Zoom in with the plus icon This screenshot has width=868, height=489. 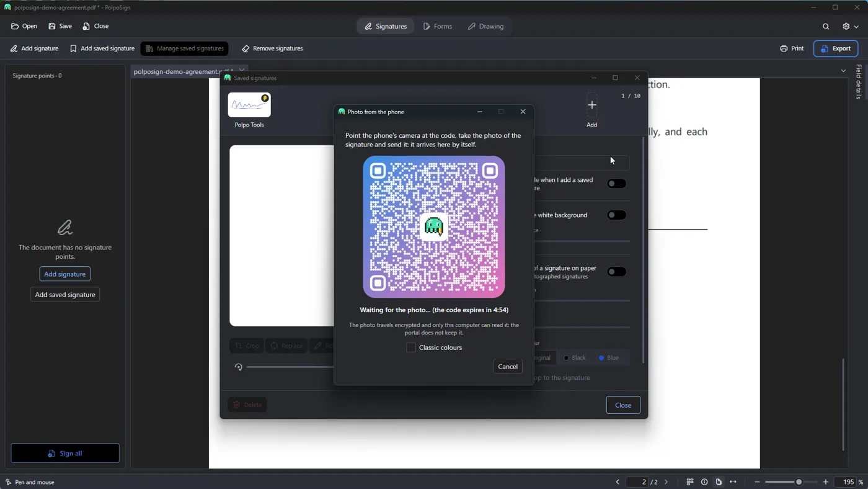click(826, 482)
